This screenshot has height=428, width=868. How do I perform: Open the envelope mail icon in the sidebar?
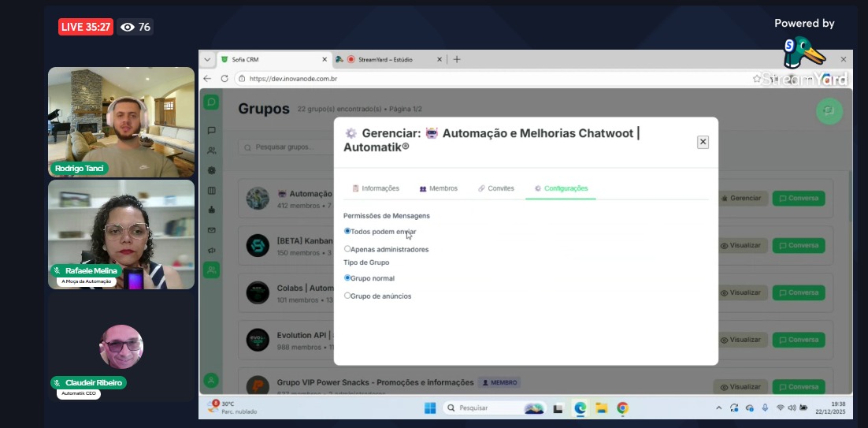point(211,230)
